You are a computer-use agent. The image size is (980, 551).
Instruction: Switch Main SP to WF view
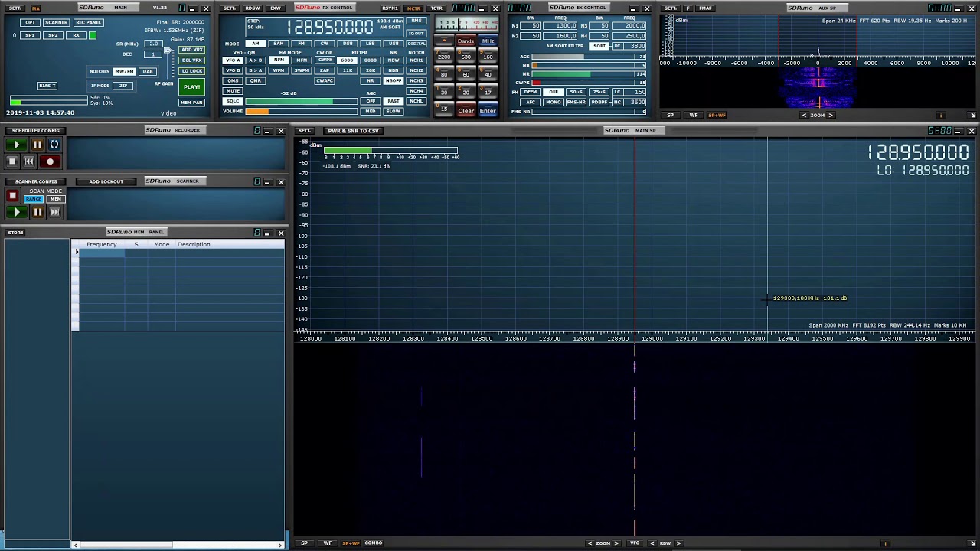click(x=328, y=543)
